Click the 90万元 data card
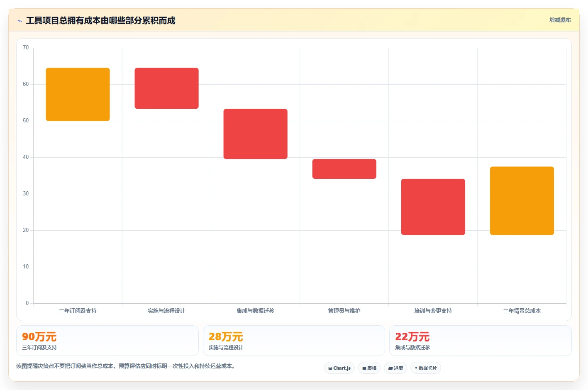Screen dimensions: 588x390 (x=107, y=341)
